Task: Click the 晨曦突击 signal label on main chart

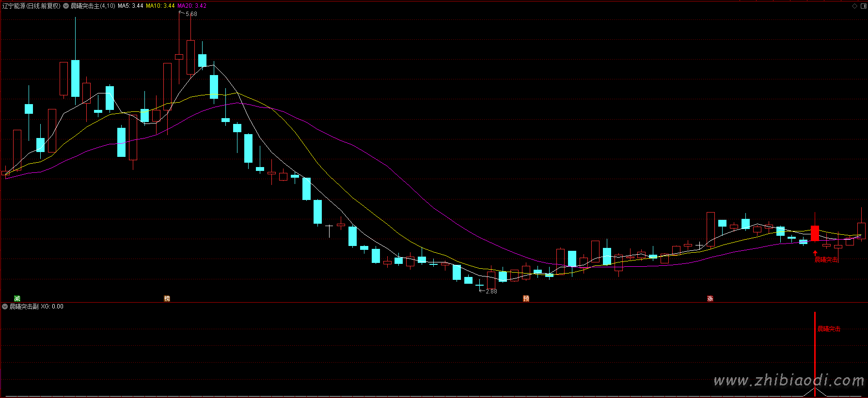Action: [826, 260]
